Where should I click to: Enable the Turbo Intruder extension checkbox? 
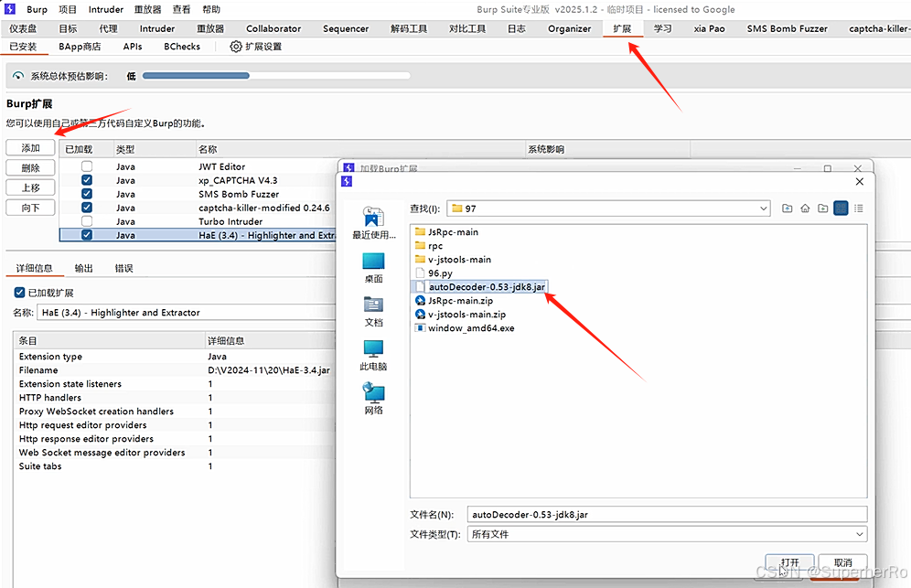coord(87,221)
